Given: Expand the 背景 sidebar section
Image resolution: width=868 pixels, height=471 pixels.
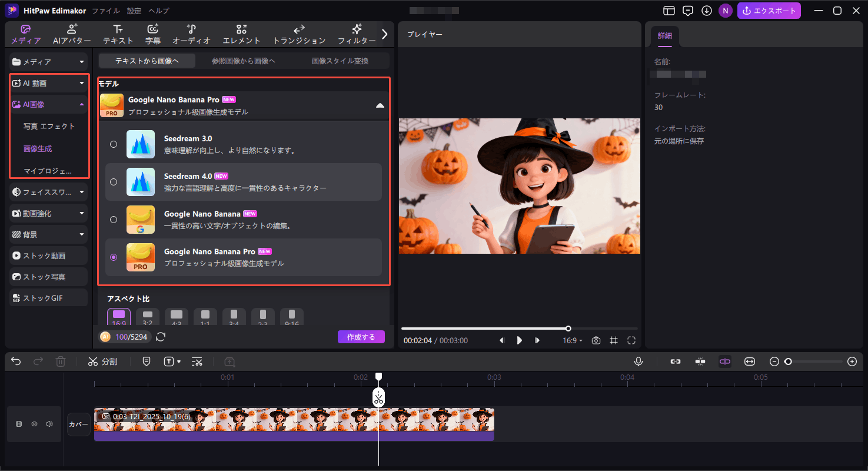Looking at the screenshot, I should pos(48,234).
